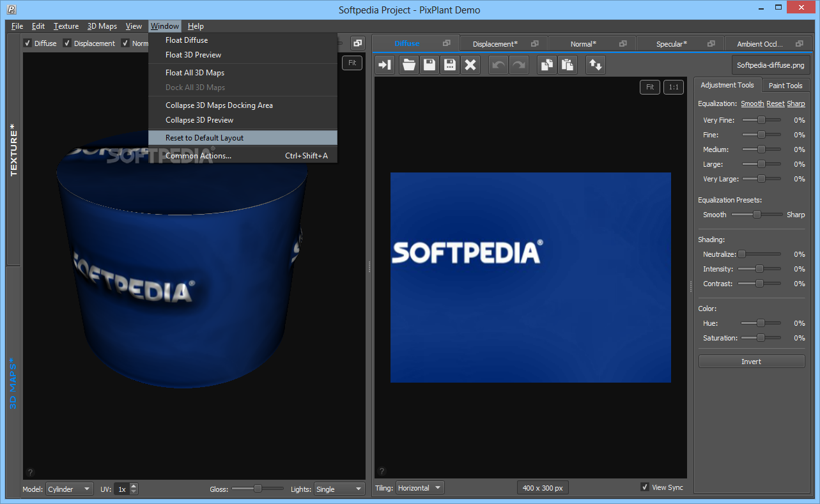Open the Tiling dropdown showing Horizontal
Image resolution: width=820 pixels, height=504 pixels.
click(x=420, y=488)
